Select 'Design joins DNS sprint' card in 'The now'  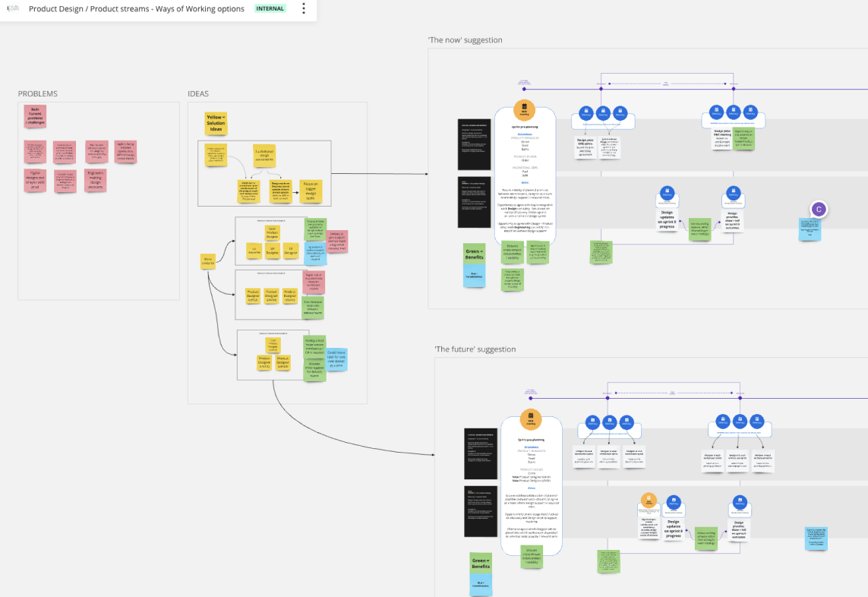(586, 147)
